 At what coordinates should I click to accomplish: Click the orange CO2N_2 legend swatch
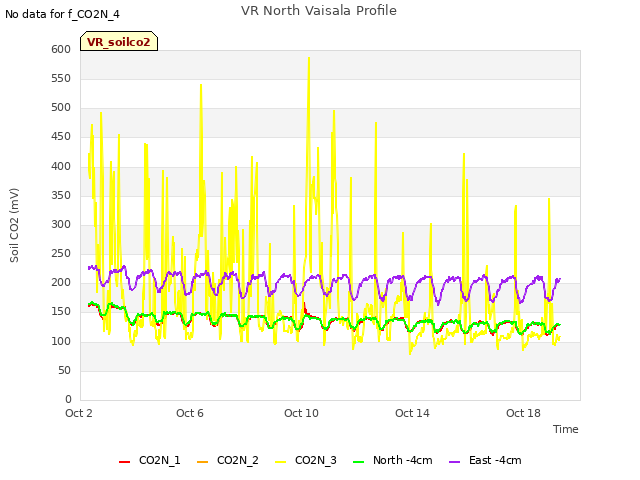click(202, 462)
